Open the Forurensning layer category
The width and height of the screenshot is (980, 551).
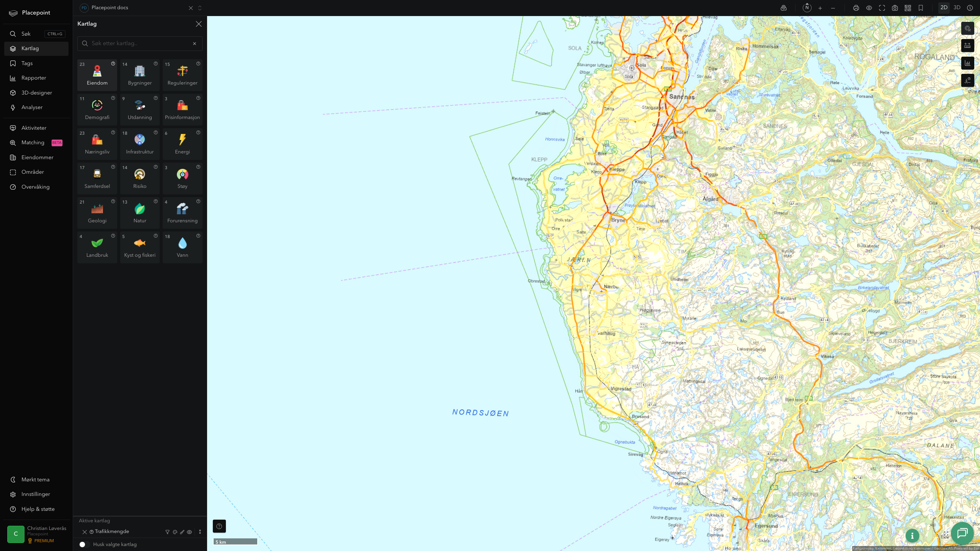tap(183, 213)
